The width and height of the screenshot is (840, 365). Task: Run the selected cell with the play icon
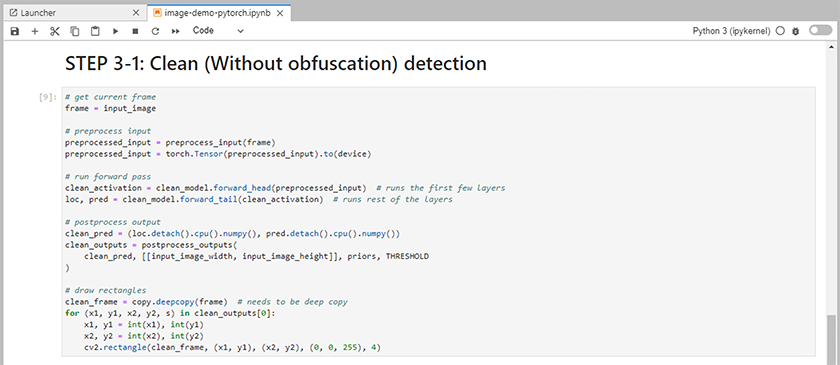(115, 32)
